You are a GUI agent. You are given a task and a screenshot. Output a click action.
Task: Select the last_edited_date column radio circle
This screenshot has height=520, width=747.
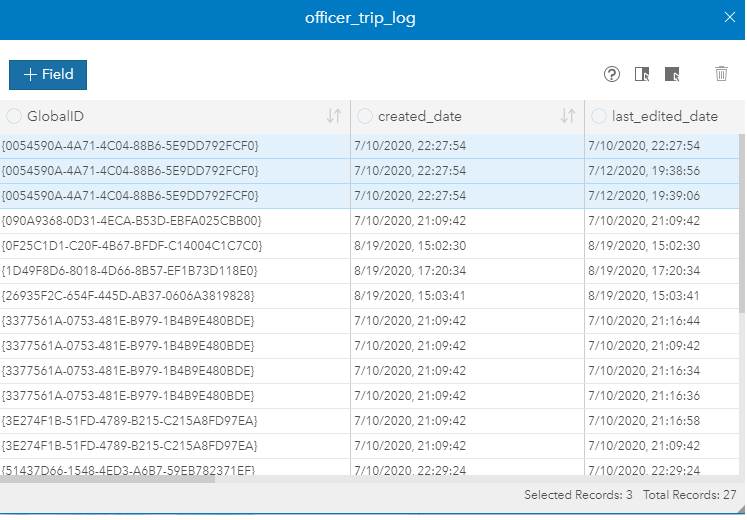pyautogui.click(x=599, y=116)
